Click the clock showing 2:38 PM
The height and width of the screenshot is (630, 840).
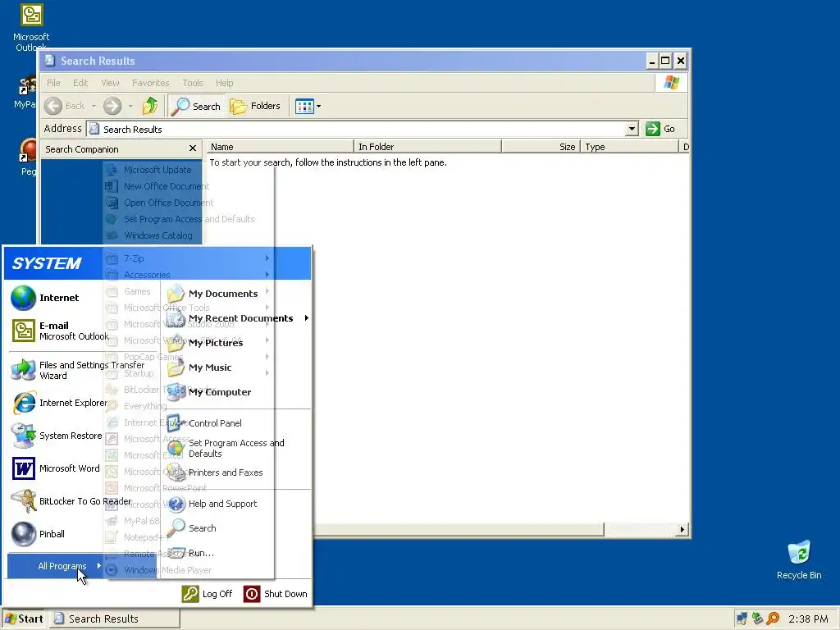[808, 619]
